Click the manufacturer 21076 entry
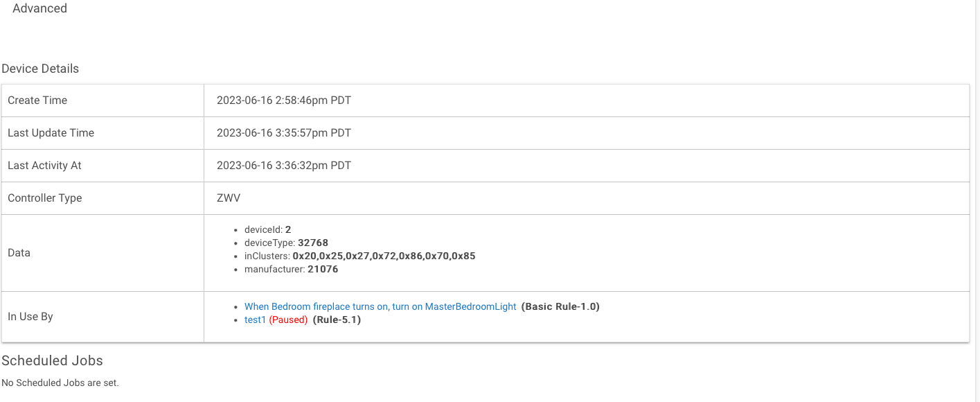980x402 pixels. point(291,269)
